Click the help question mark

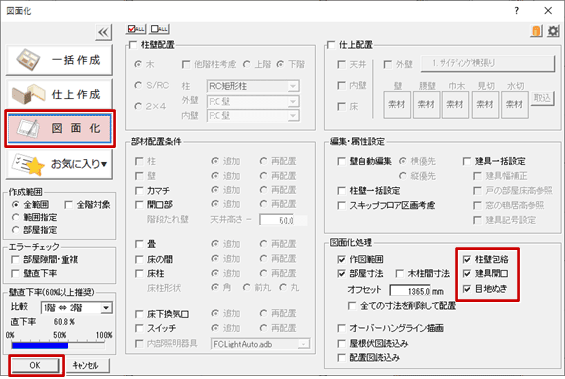click(x=517, y=11)
